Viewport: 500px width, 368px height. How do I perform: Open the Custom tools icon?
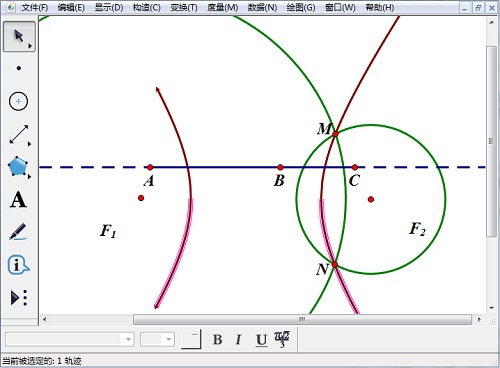19,298
